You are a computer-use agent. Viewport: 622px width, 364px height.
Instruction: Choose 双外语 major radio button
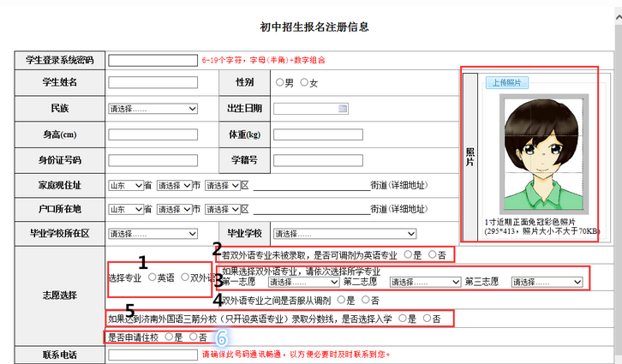184,277
